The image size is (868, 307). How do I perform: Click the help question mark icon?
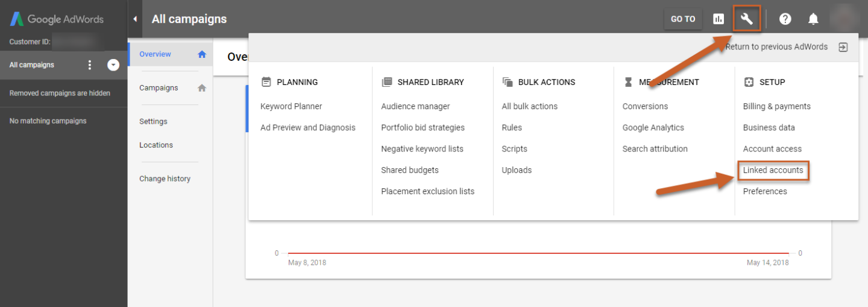785,19
